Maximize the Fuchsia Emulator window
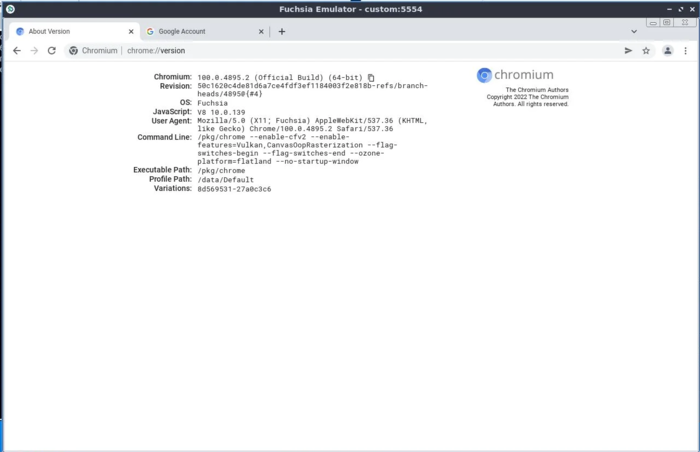Image resolution: width=700 pixels, height=452 pixels. (x=681, y=9)
